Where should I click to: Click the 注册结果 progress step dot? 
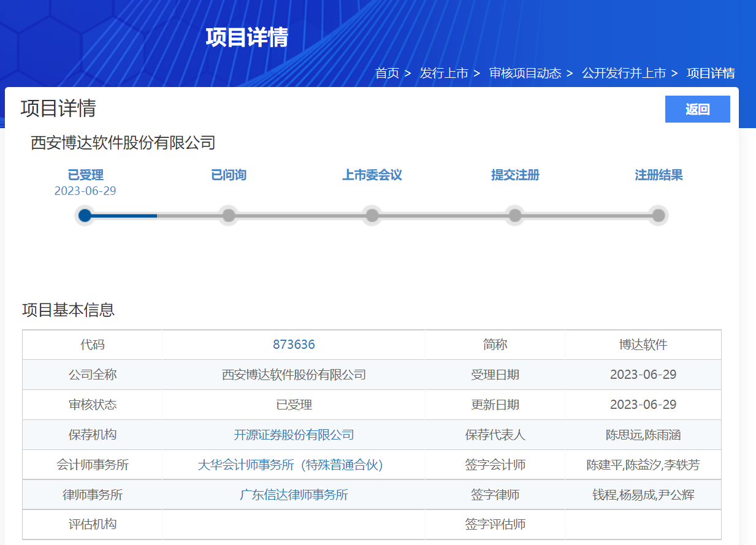tap(659, 215)
